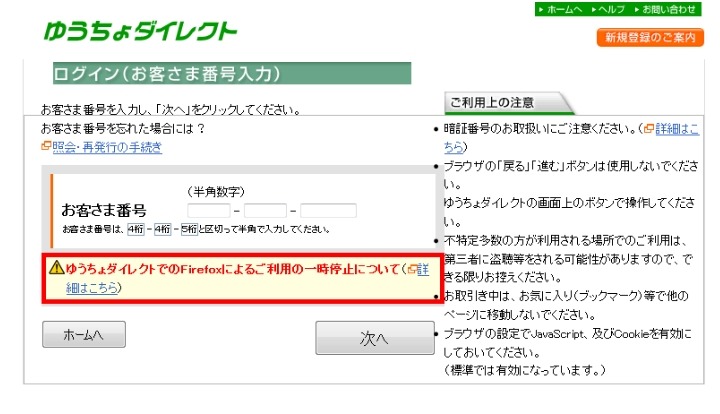Click external-link icon beside 暗証番号 details link
The height and width of the screenshot is (414, 720).
(649, 129)
